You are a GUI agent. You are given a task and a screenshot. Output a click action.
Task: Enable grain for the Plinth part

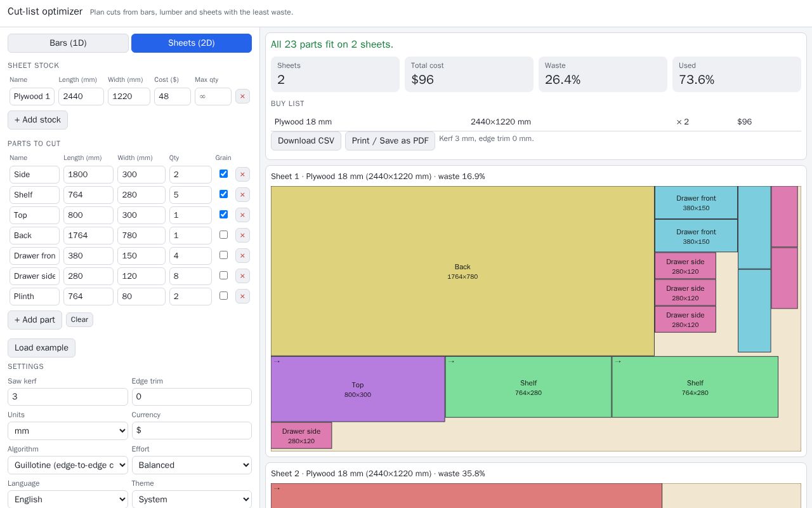pyautogui.click(x=223, y=295)
